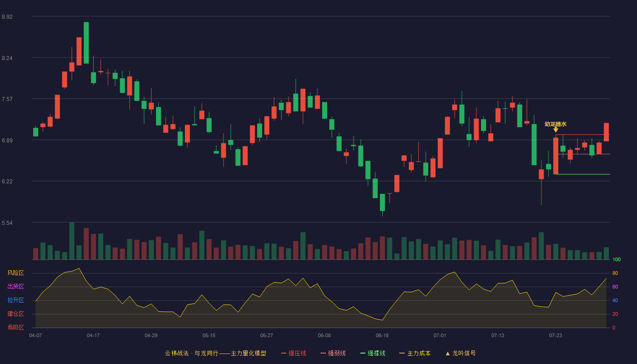Click the 6.89 price axis label

(7, 141)
